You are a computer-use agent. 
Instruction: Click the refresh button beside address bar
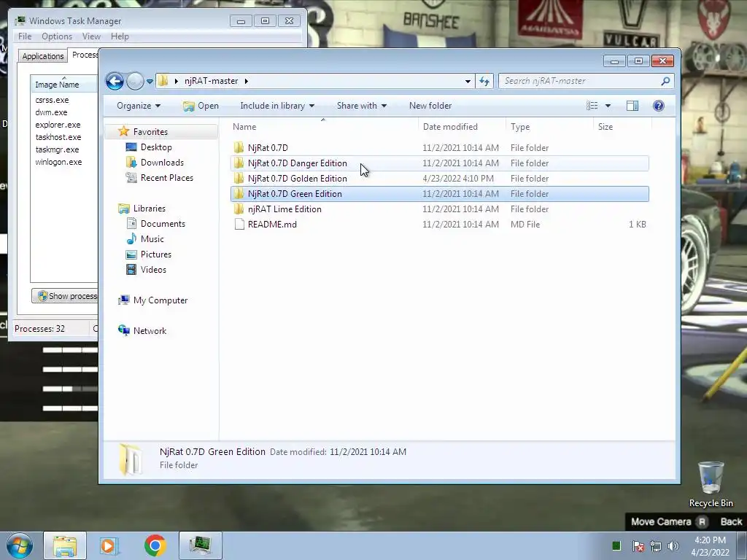tap(484, 82)
